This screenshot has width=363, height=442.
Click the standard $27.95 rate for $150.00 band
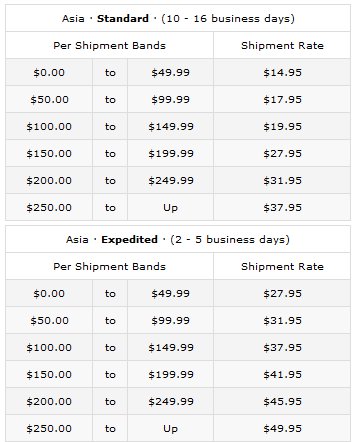point(282,153)
